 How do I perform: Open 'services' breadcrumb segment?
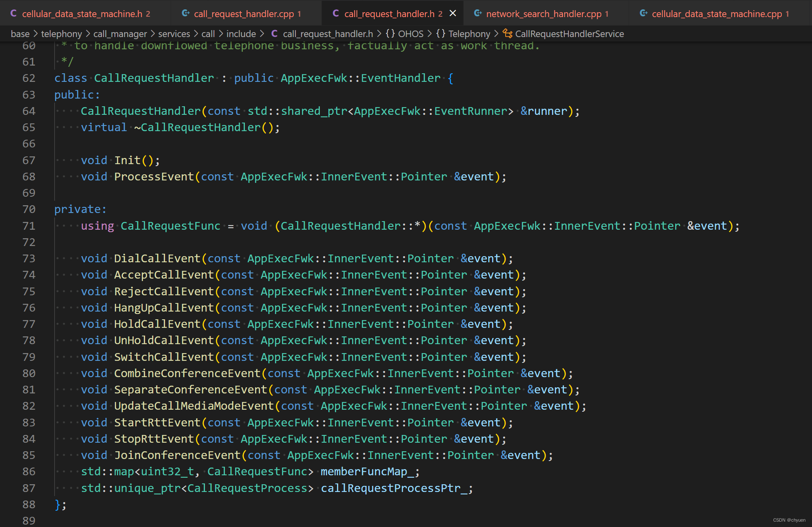(x=174, y=34)
